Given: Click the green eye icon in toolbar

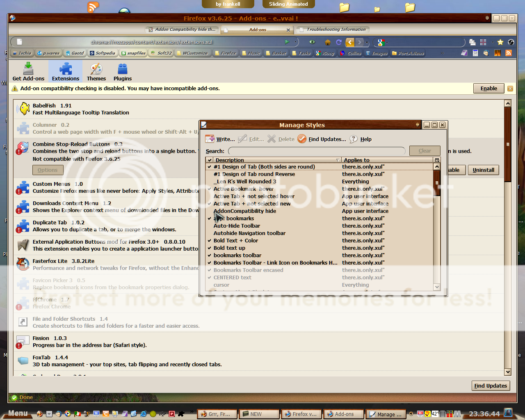Looking at the screenshot, I should [x=312, y=42].
